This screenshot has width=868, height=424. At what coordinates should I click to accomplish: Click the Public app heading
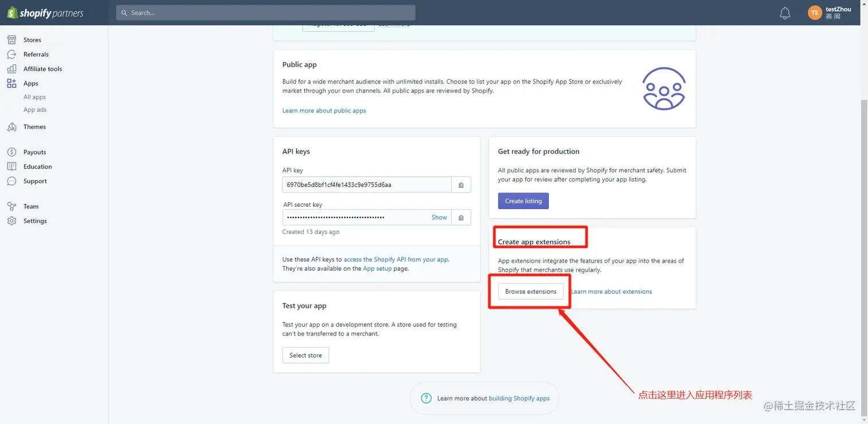(x=299, y=64)
